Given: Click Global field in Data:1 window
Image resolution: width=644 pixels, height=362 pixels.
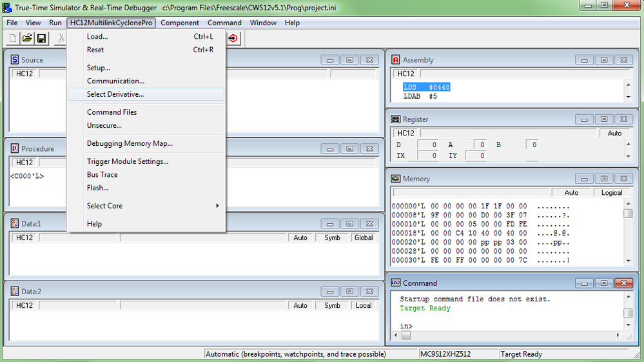Looking at the screenshot, I should [x=364, y=237].
